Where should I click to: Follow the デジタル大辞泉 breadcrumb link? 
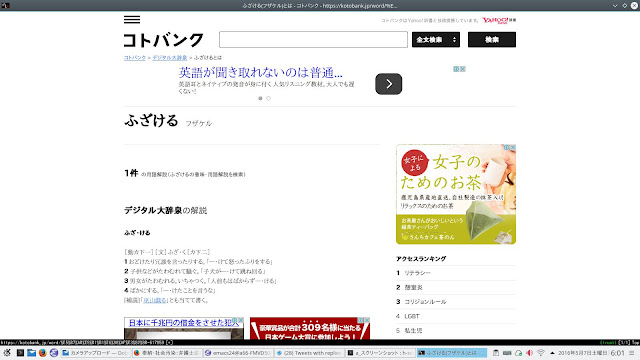(169, 58)
